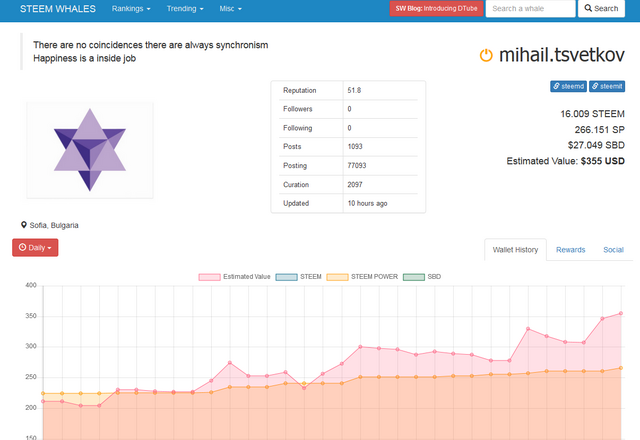Switch to the Social tab
This screenshot has height=440, width=640.
[x=613, y=250]
